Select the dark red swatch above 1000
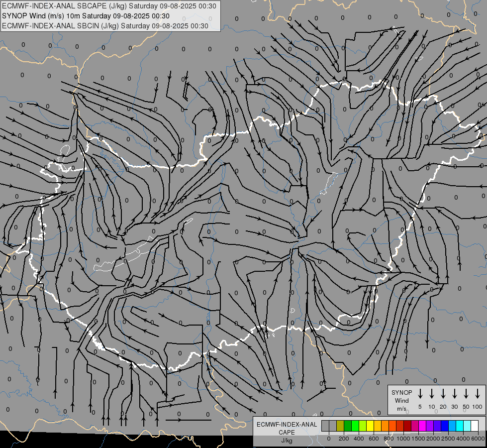Viewport: 487px width, 448px height. point(408,426)
